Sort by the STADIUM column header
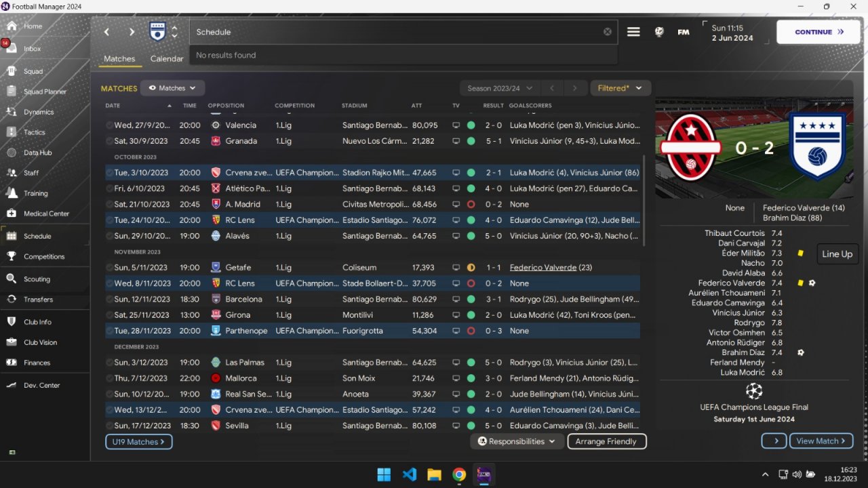This screenshot has width=868, height=488. click(x=355, y=106)
